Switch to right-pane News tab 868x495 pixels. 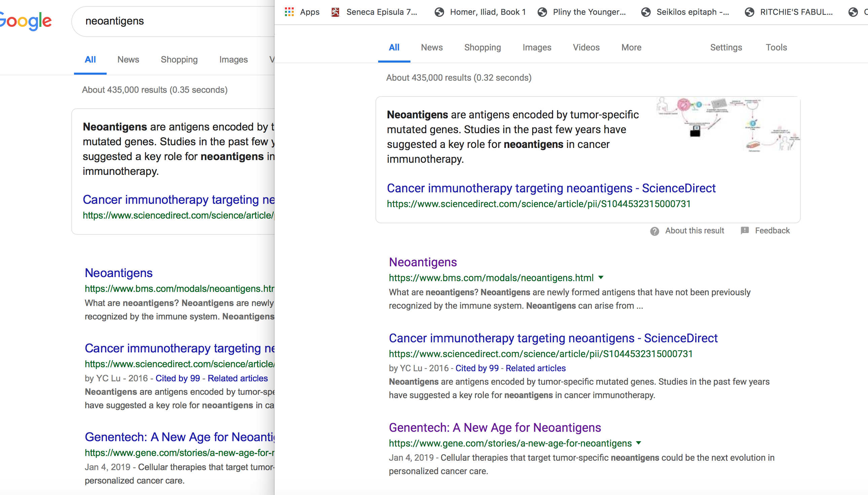(x=432, y=47)
